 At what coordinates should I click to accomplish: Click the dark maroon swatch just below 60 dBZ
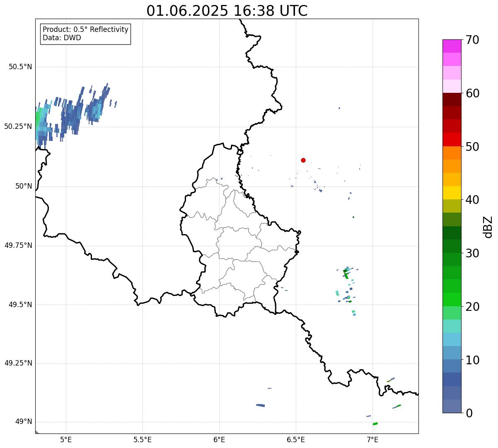click(x=452, y=99)
